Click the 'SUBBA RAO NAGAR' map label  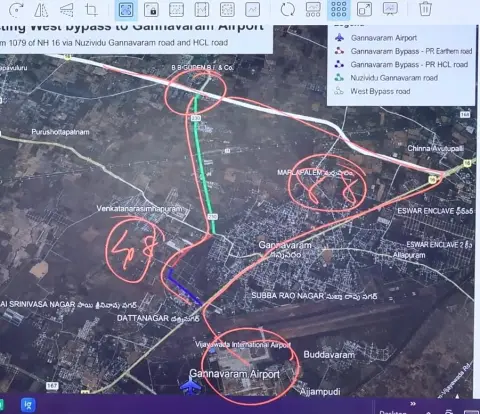tap(288, 296)
